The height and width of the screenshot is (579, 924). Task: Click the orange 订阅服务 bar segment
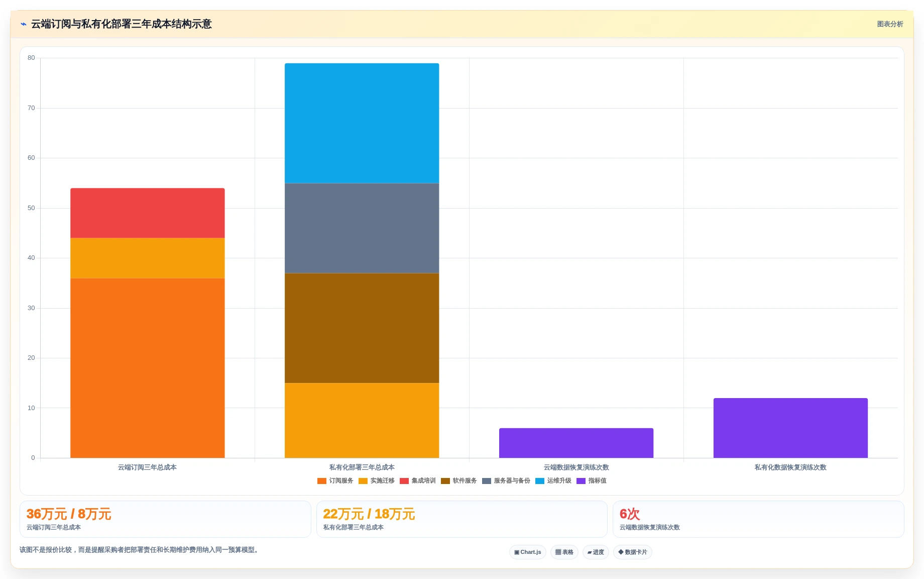tap(148, 368)
